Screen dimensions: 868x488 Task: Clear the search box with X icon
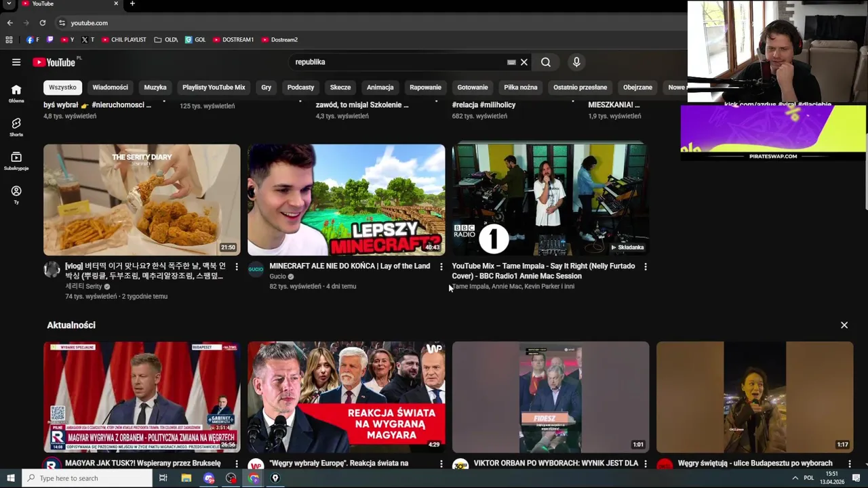click(x=524, y=62)
